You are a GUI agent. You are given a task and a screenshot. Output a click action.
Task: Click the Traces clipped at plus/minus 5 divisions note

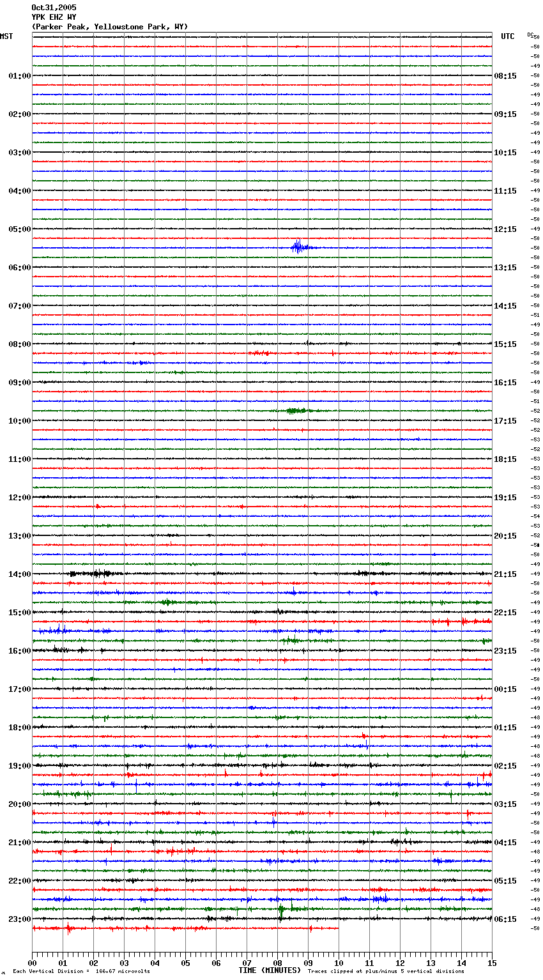(386, 971)
